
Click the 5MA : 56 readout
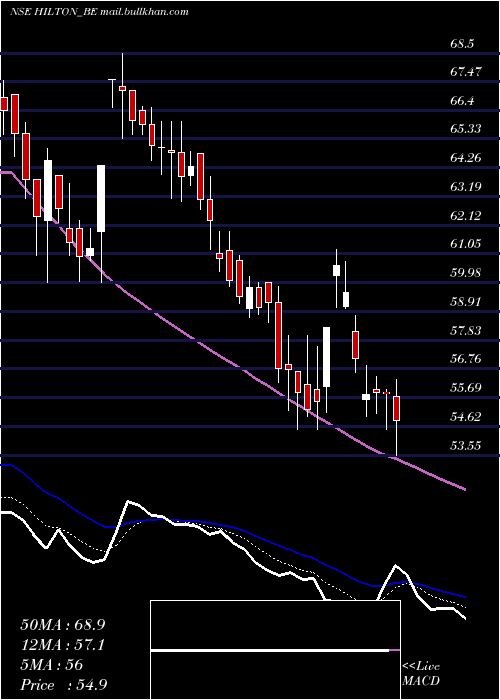pos(51,665)
